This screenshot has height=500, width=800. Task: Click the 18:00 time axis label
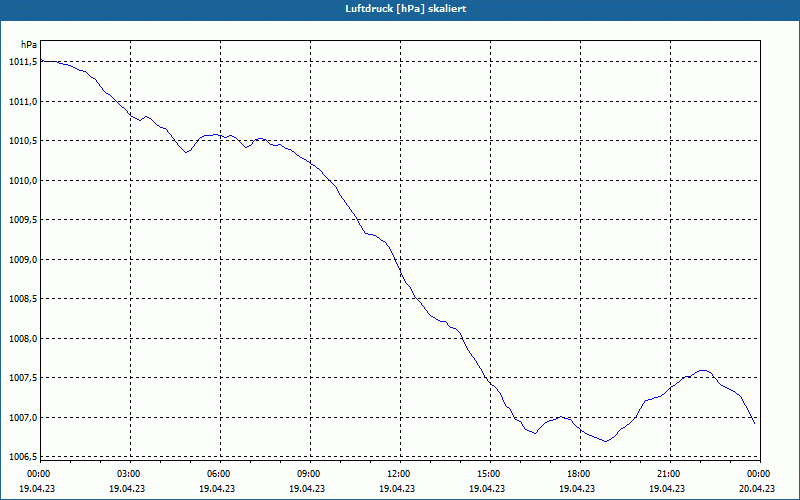[x=580, y=474]
